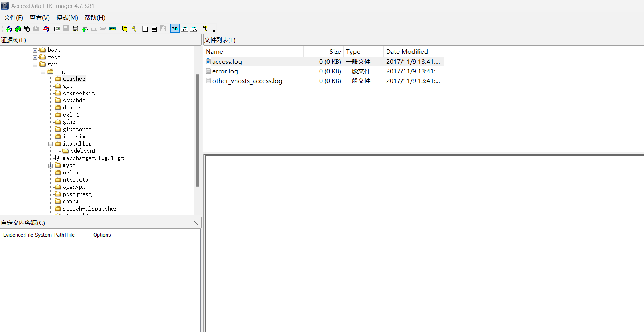The height and width of the screenshot is (332, 644).
Task: Expand the boot folder node
Action: coord(35,50)
